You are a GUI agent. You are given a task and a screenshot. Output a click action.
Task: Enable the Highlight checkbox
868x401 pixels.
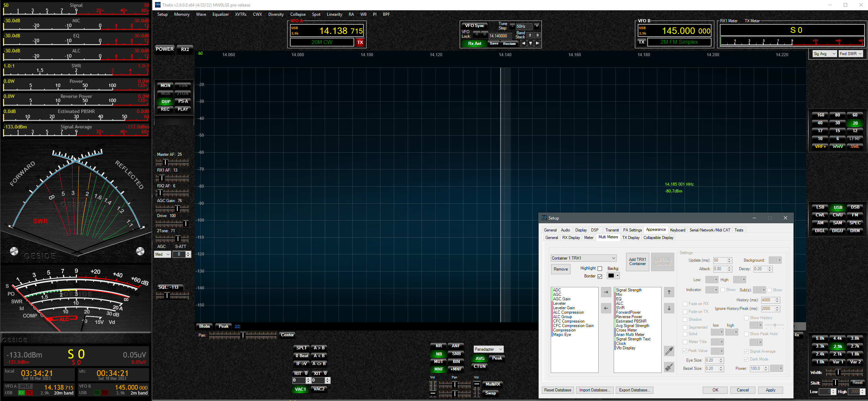pos(600,268)
